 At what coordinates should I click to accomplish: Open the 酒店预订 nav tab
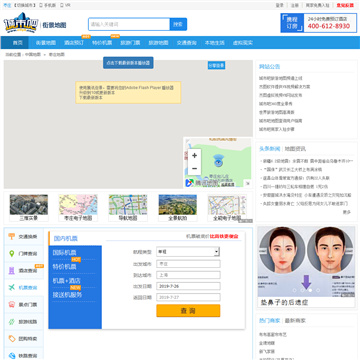[74, 43]
